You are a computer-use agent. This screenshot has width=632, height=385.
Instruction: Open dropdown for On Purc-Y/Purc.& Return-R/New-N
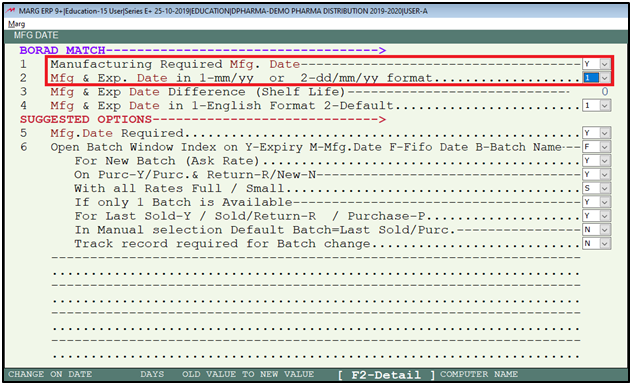605,175
